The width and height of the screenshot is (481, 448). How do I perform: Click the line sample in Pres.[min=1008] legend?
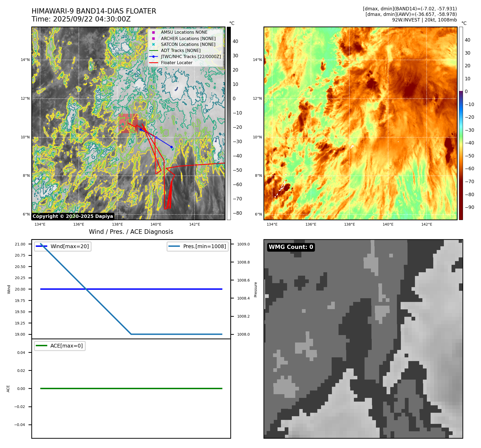[174, 246]
